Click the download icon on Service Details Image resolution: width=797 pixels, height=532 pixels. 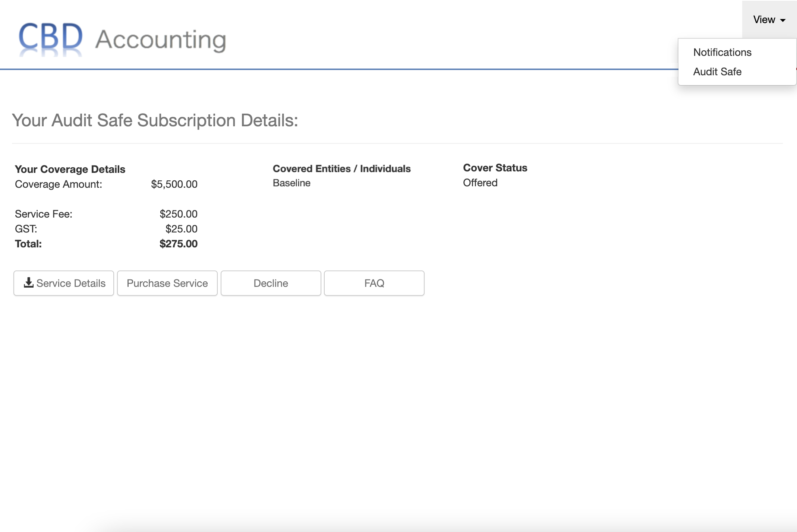click(x=29, y=283)
